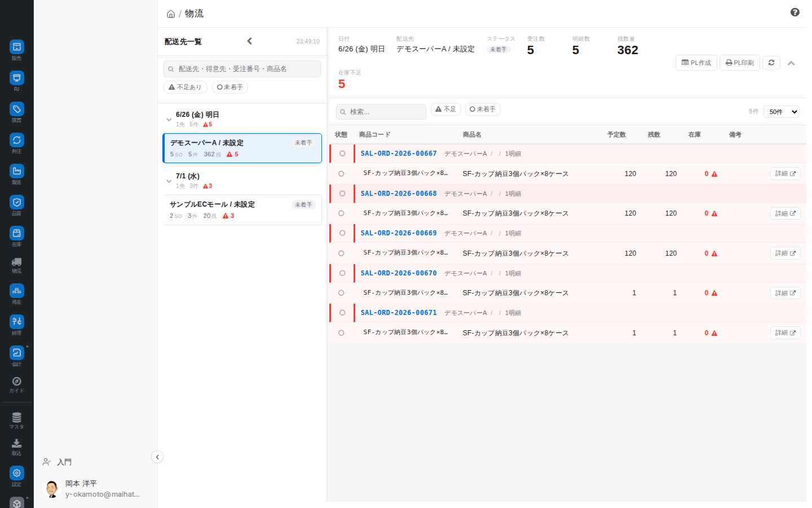Screen dimensions: 812x508
Task: Click the PL作成 button
Action: (x=696, y=63)
